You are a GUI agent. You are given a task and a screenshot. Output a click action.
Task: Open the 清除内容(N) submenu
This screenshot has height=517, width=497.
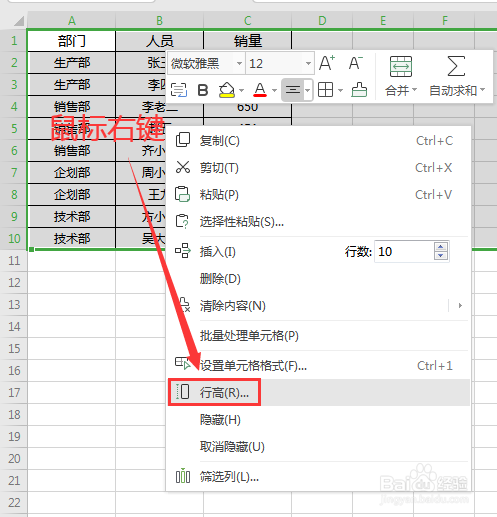click(x=318, y=306)
